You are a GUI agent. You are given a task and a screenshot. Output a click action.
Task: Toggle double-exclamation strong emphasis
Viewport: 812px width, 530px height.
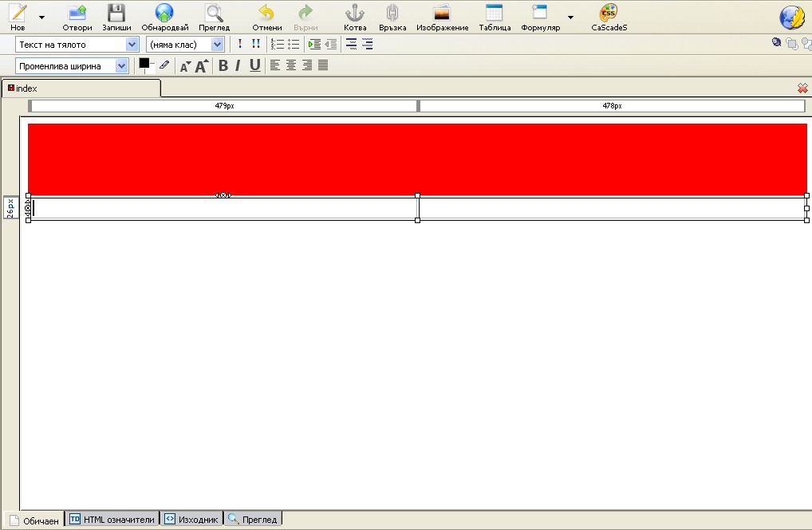pos(256,44)
